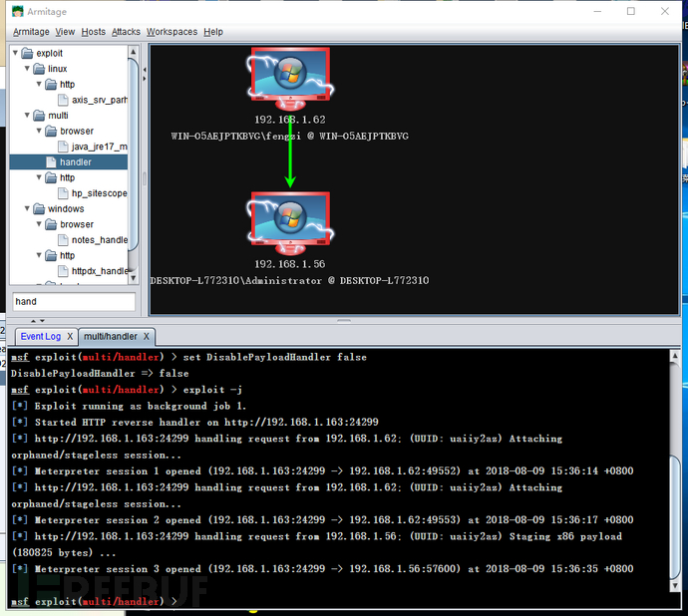Click module tree scrollbar down arrow
The image size is (688, 616).
[133, 278]
